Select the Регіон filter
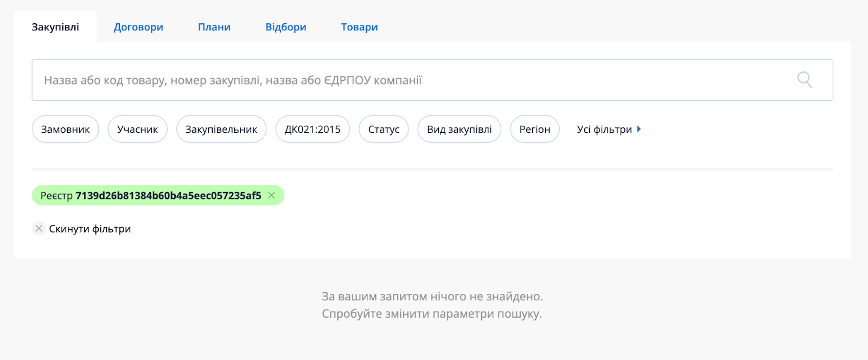Screen dimensions: 868x360 click(534, 130)
